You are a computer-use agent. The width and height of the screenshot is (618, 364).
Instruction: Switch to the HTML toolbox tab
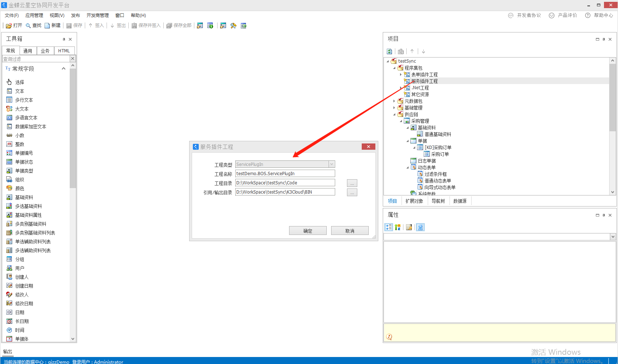coord(64,51)
